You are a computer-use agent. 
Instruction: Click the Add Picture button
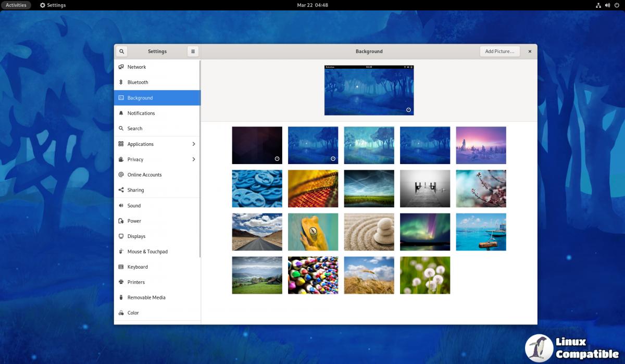coord(499,52)
